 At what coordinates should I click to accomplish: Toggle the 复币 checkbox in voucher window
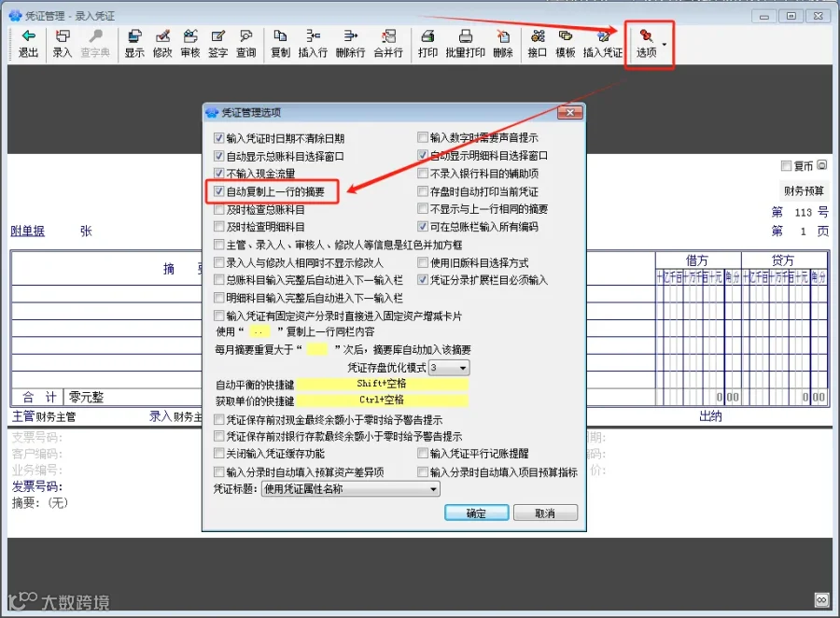coord(786,165)
